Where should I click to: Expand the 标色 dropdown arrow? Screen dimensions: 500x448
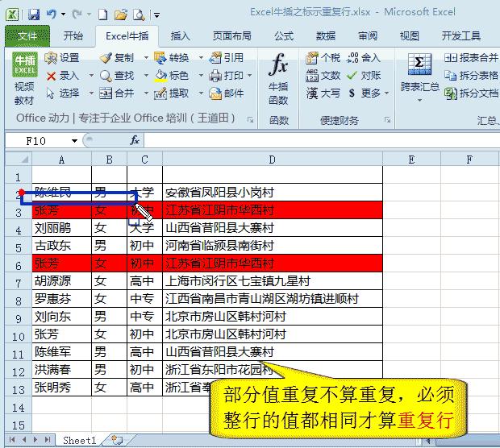(x=201, y=76)
